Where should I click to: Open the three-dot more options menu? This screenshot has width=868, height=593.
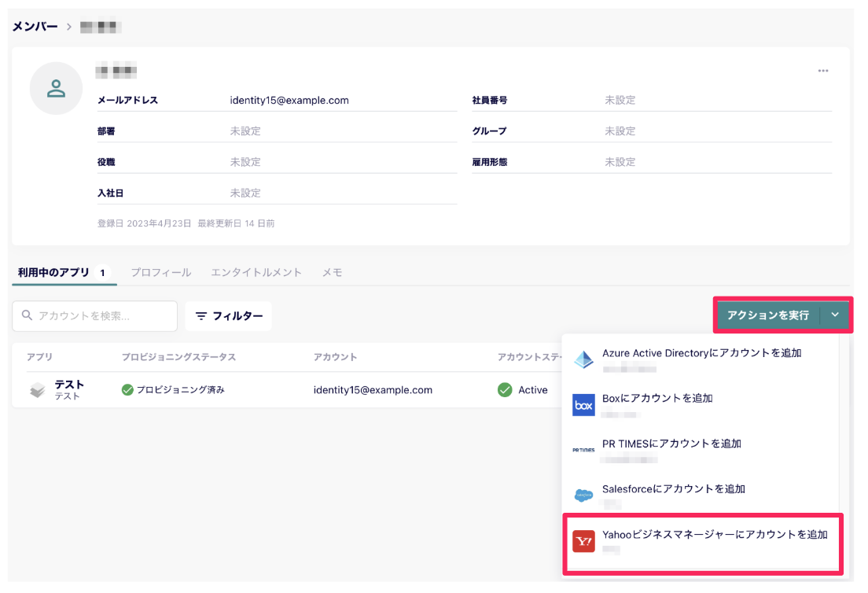coord(823,71)
